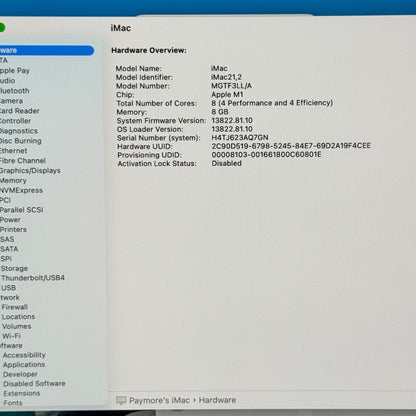
Task: Select the Serial Number value text
Action: (240, 137)
